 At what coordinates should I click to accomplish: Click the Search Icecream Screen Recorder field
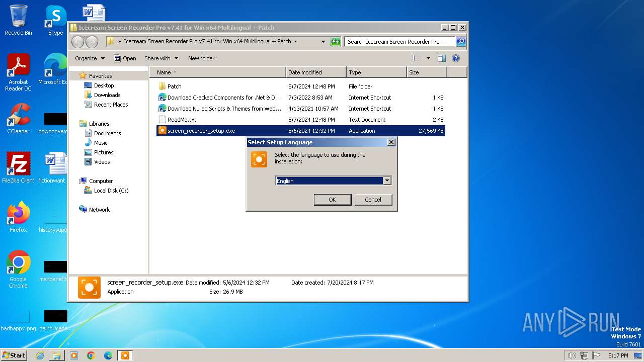(399, 42)
